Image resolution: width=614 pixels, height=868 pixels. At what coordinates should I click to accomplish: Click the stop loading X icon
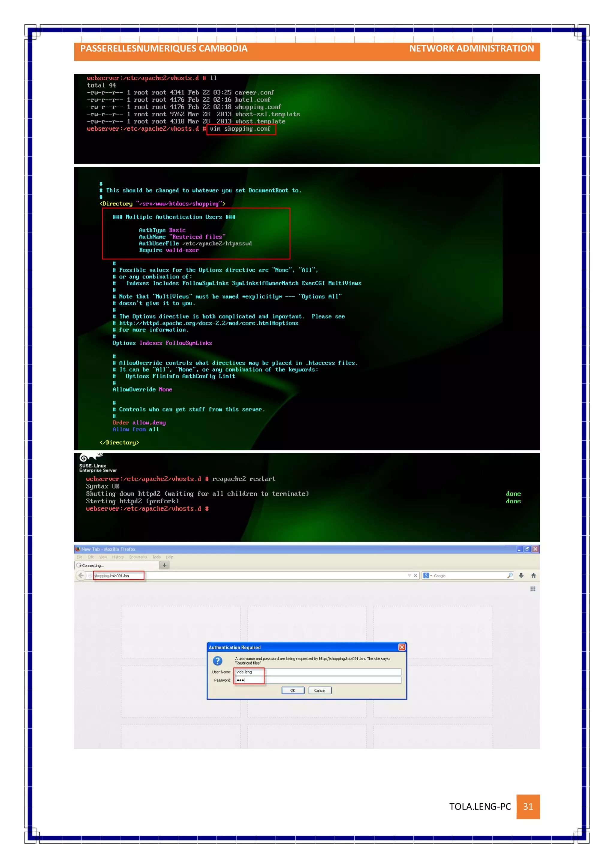coord(416,575)
